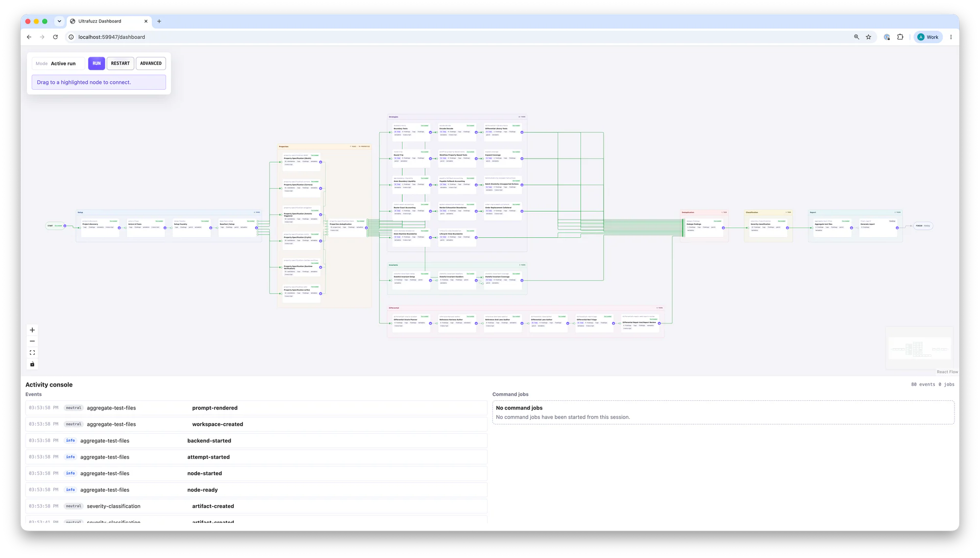This screenshot has height=558, width=980.
Task: Click plus handle on Properties deduplication node
Action: click(x=366, y=228)
